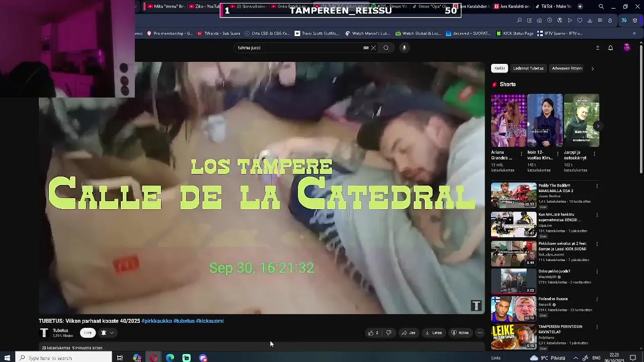Open YouTube notifications bell
Viewport: 644px width, 362px height.
click(610, 48)
